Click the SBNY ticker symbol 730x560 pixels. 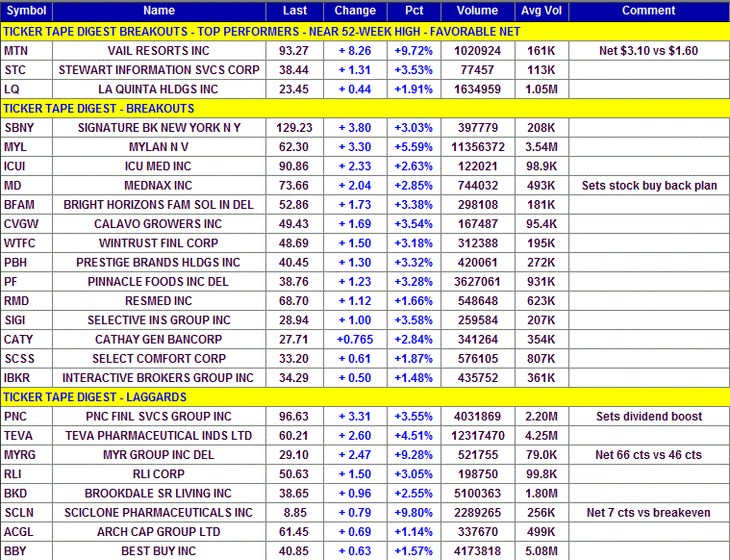(x=19, y=128)
